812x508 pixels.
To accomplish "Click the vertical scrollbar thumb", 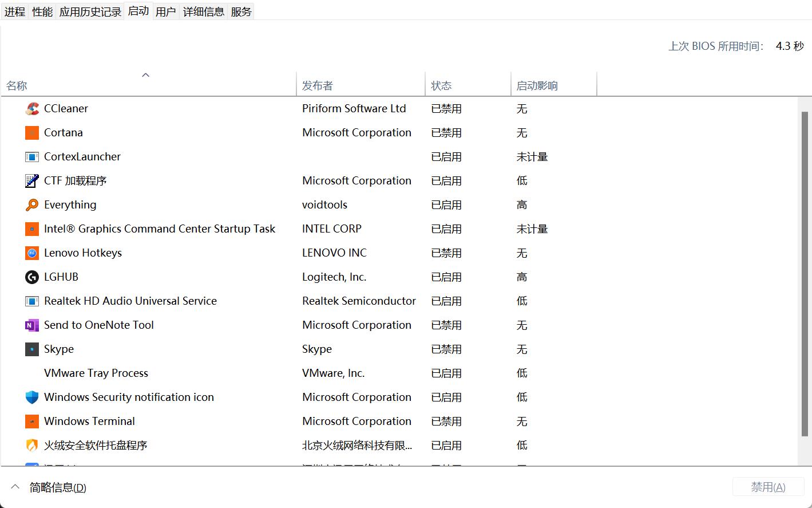I will click(x=805, y=275).
